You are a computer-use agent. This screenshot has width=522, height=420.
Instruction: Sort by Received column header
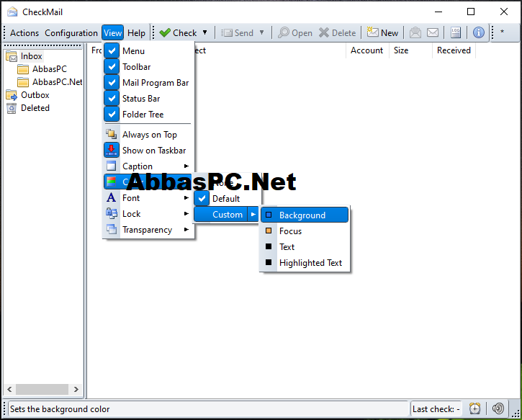454,50
